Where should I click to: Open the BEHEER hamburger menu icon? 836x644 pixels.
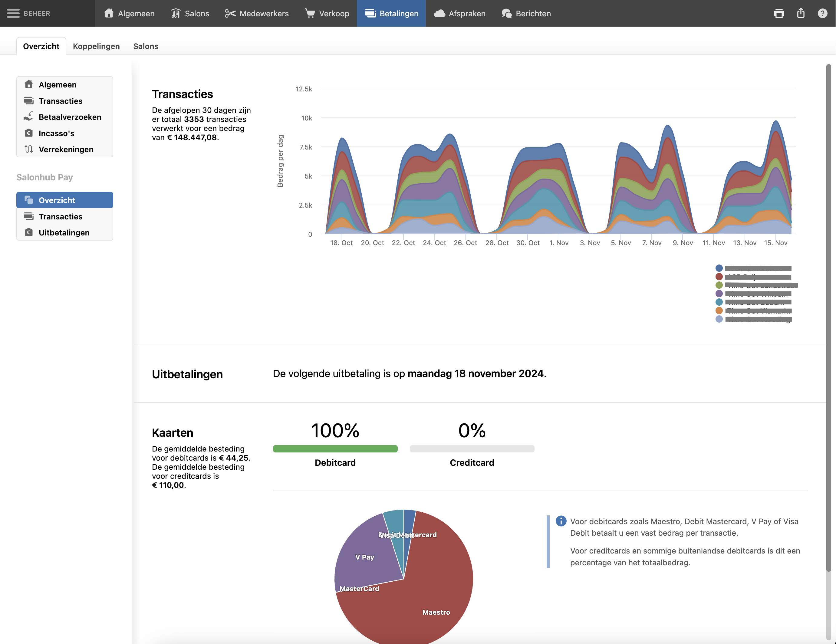(13, 13)
